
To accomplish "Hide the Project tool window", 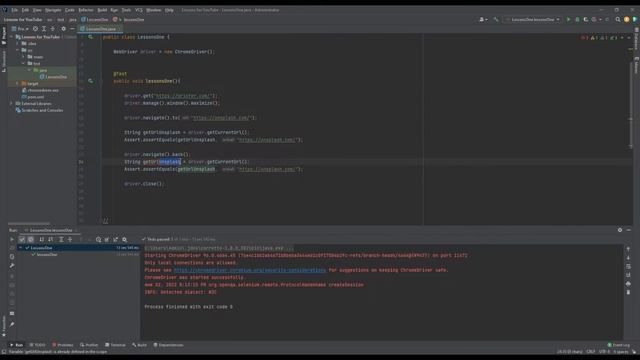I will (x=72, y=29).
